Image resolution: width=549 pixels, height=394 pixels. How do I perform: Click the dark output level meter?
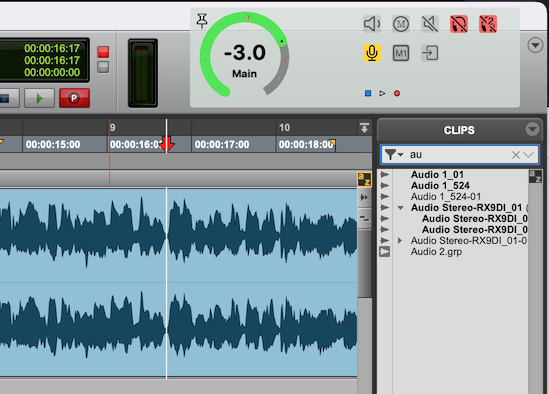pos(143,73)
